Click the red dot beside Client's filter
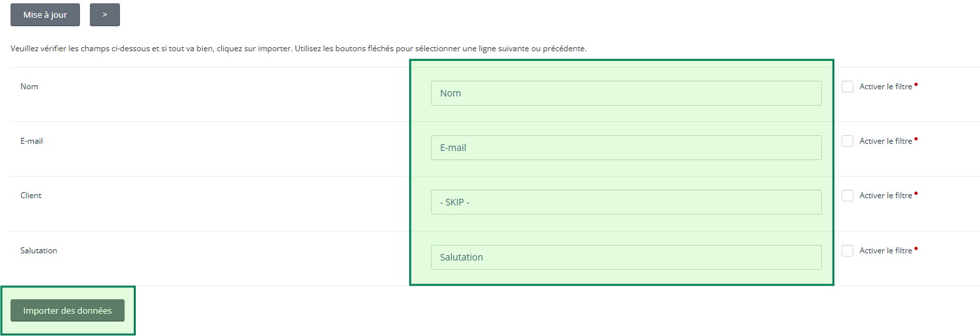This screenshot has width=980, height=336. 916,193
